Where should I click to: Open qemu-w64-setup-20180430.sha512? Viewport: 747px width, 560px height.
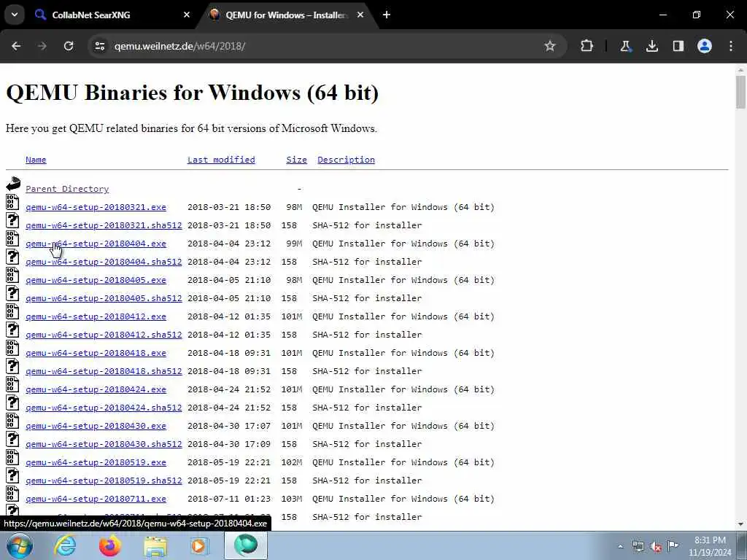(x=104, y=444)
